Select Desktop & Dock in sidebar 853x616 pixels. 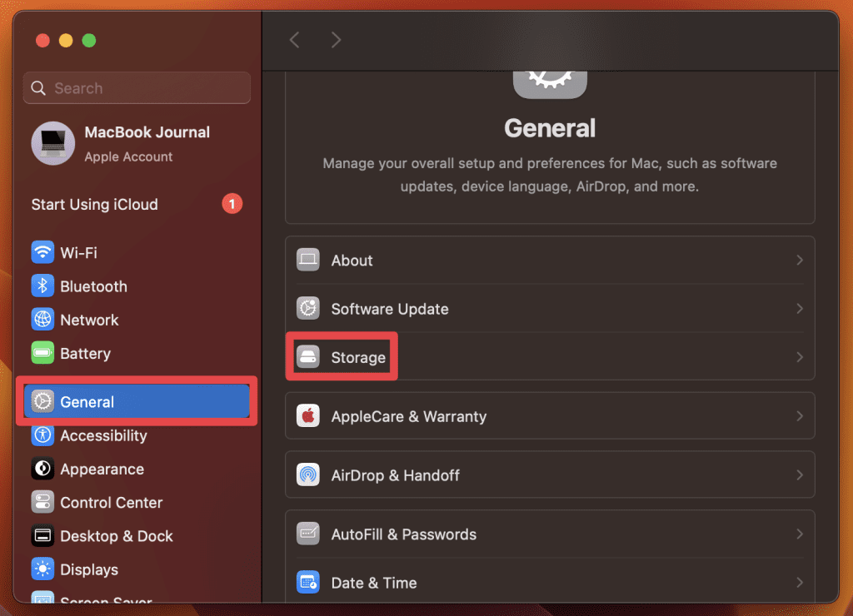(137, 536)
